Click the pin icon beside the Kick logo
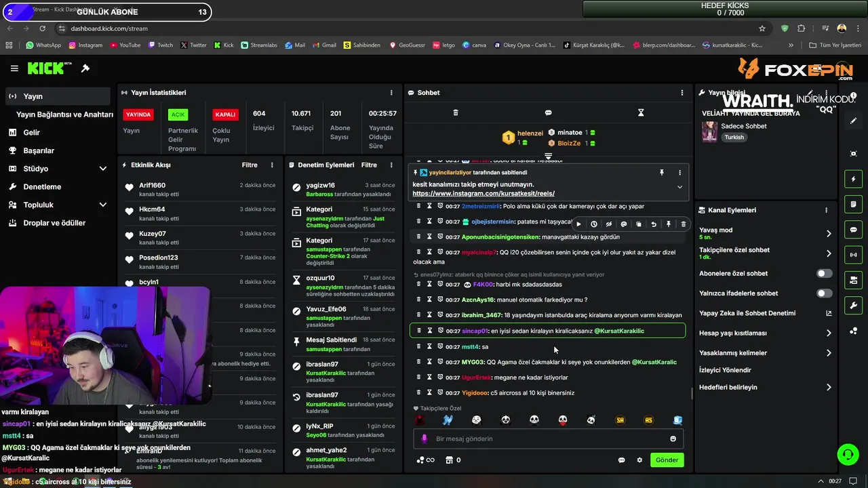This screenshot has height=488, width=868. click(85, 68)
